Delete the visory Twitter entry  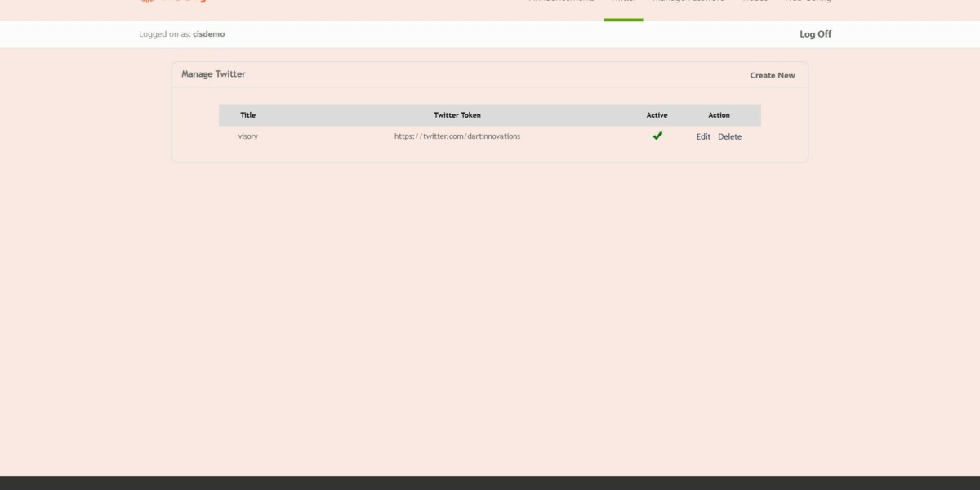pyautogui.click(x=729, y=136)
